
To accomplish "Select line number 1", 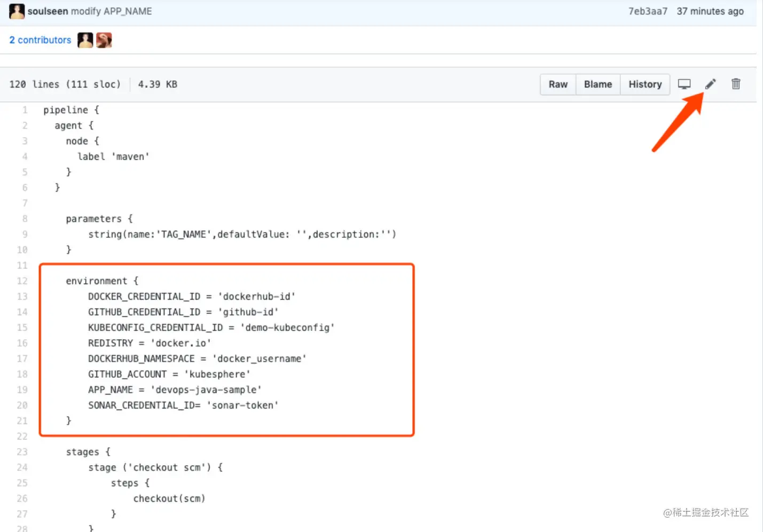I will [x=25, y=110].
